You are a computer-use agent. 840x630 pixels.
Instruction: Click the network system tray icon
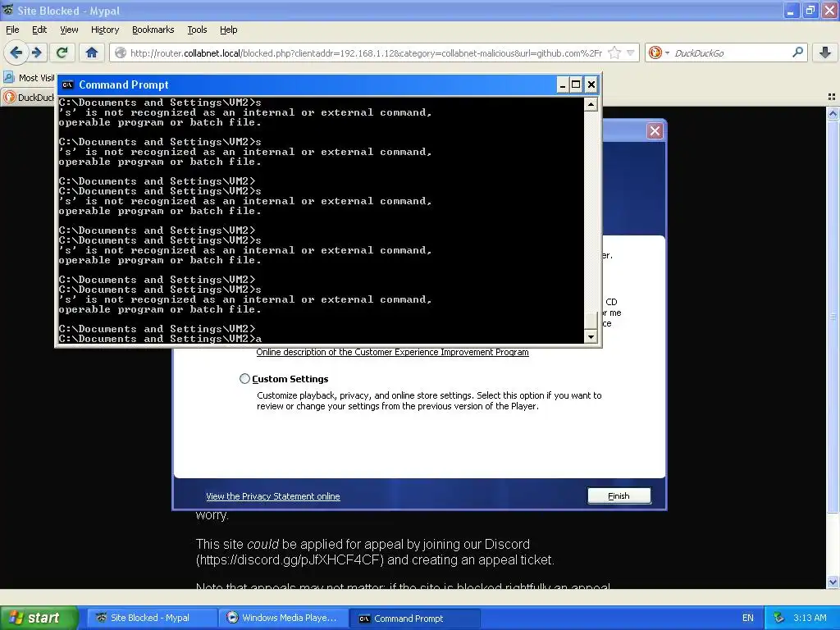[778, 618]
